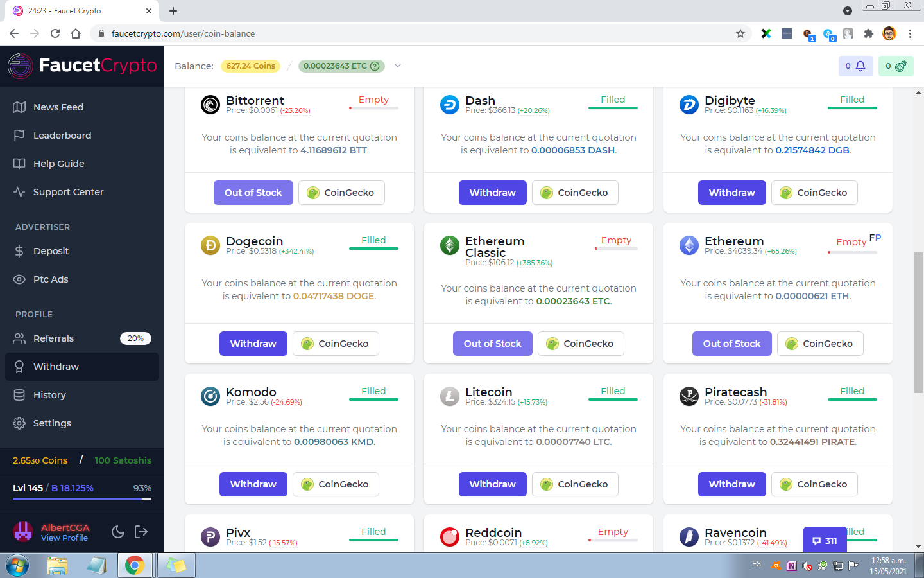Image resolution: width=924 pixels, height=578 pixels.
Task: Open CoinGecko for Dogecoin
Action: click(336, 344)
